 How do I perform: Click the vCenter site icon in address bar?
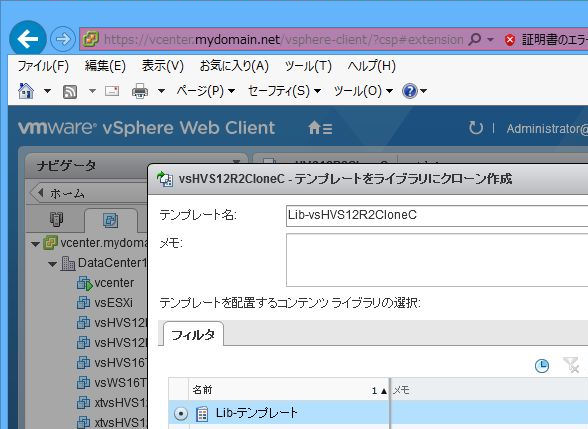click(x=90, y=39)
